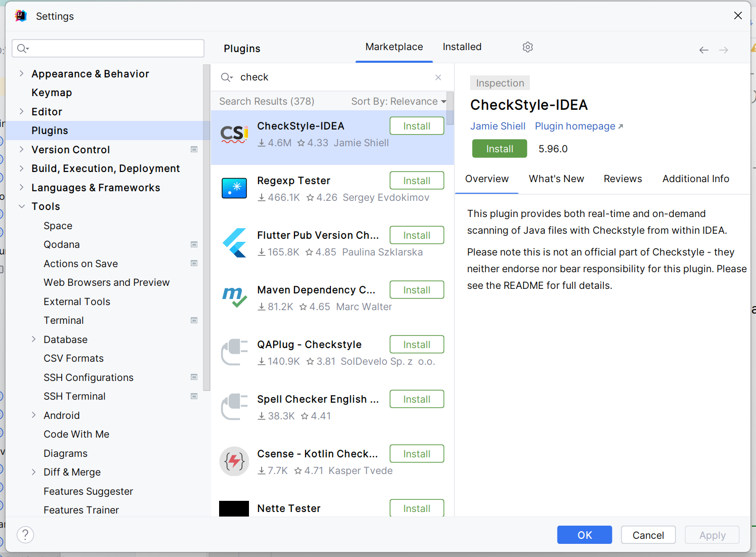
Task: Click the Flutter Pub Version Checker icon
Action: tap(234, 243)
